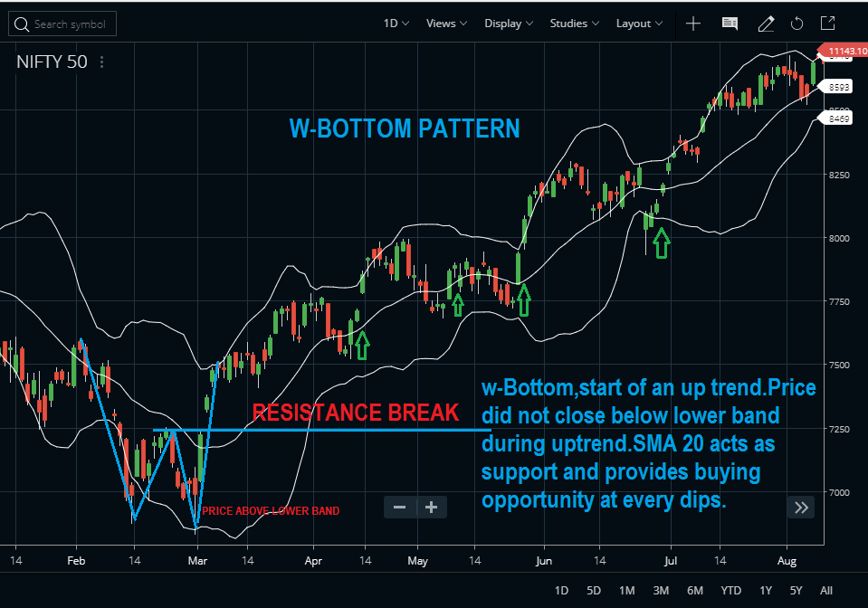Click the Jul date axis label
The image size is (868, 608).
click(x=671, y=560)
